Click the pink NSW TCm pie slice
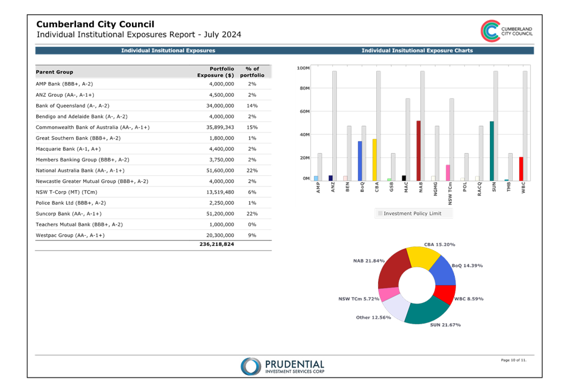 388,294
